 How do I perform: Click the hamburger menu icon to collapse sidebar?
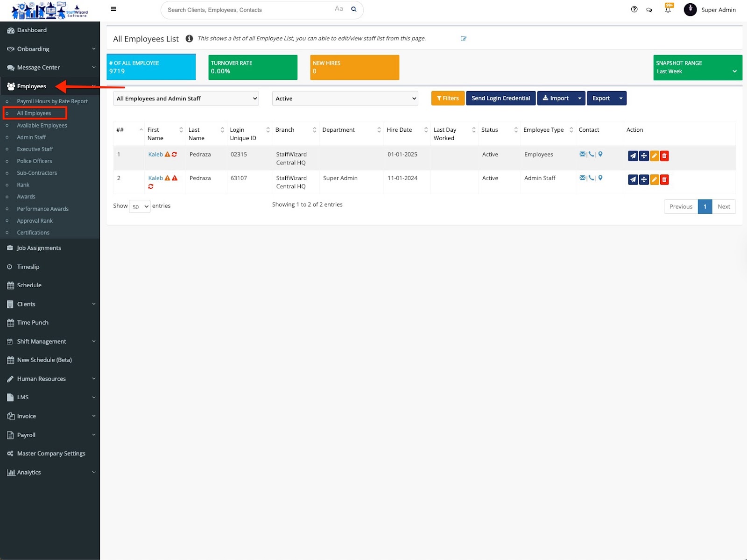click(113, 9)
